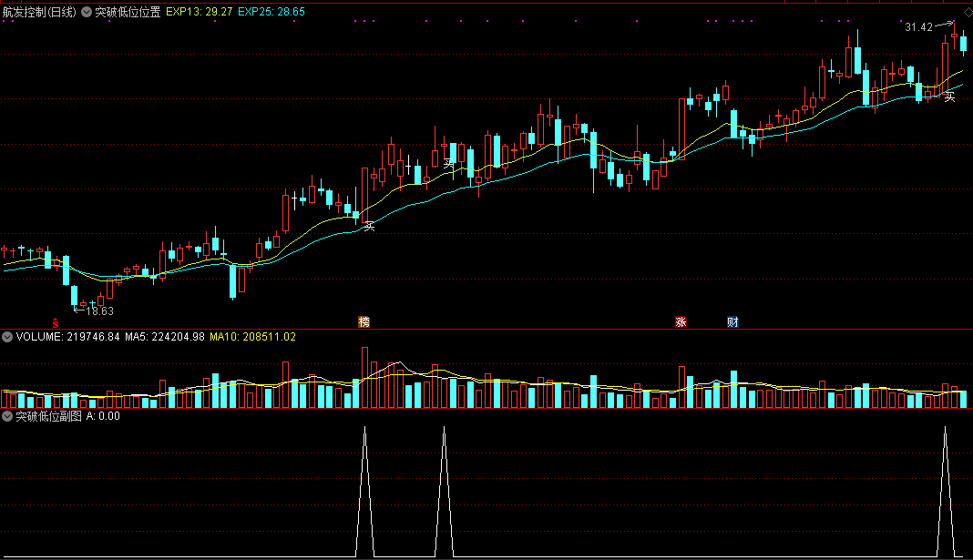Expand the 突破低位副图 panel dropdown arrow
973x560 pixels.
point(7,416)
